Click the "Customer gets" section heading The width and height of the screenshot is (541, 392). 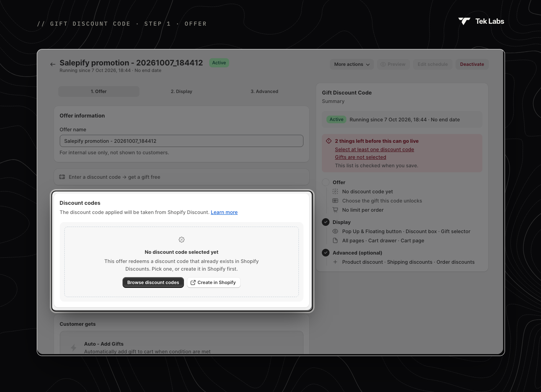(78, 324)
